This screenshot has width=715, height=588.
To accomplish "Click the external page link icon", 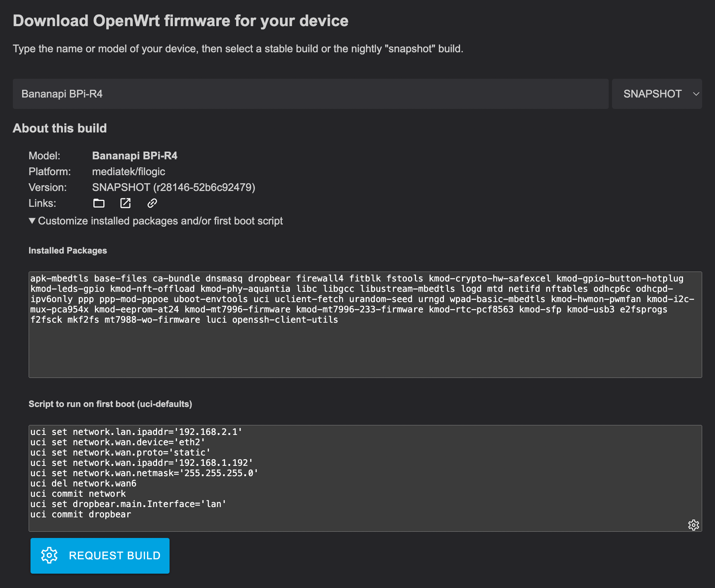I will tap(125, 203).
